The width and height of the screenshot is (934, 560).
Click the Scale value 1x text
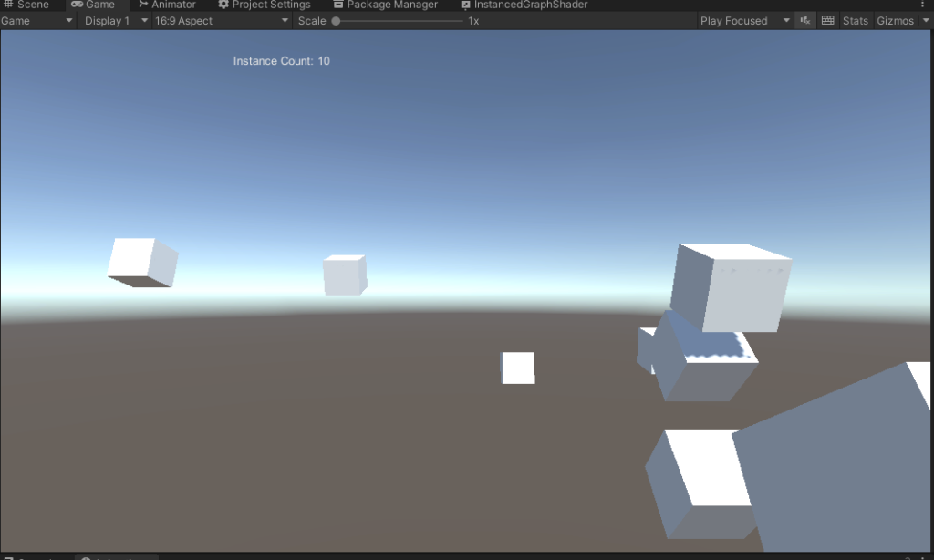coord(473,21)
